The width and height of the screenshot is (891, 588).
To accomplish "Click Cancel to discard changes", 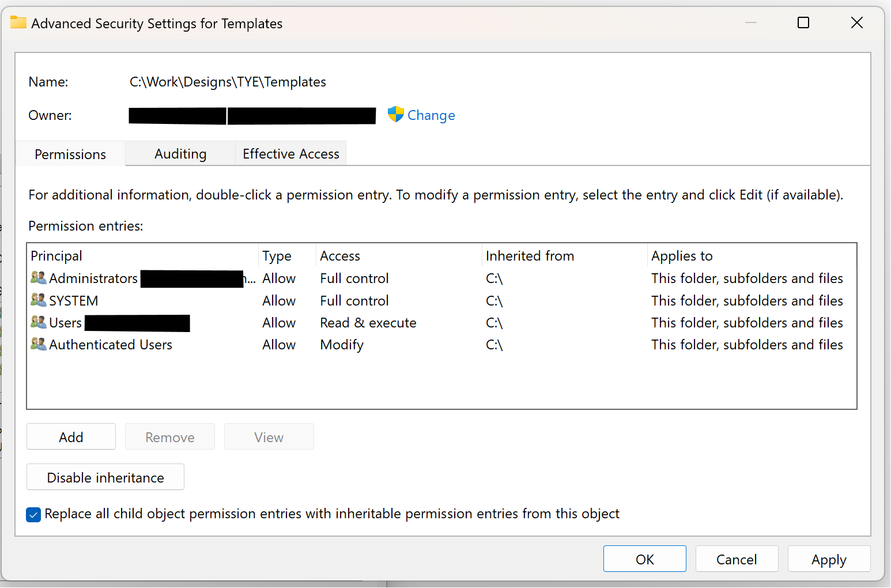I will 737,559.
